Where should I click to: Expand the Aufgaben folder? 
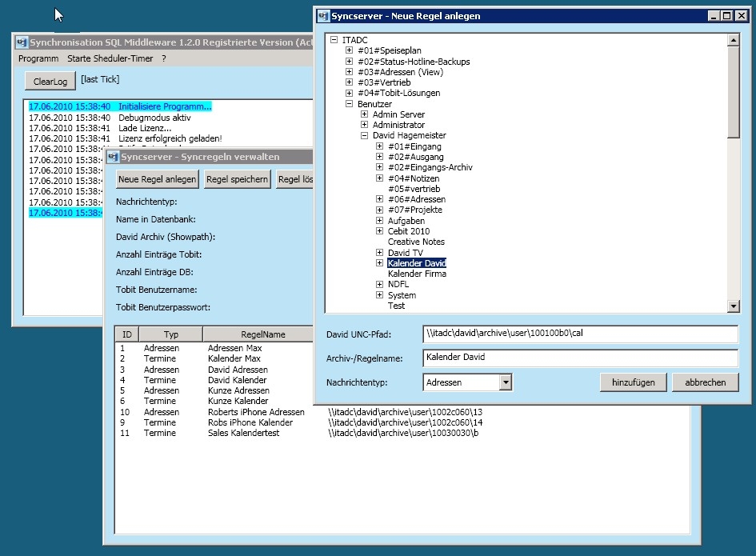pos(379,220)
